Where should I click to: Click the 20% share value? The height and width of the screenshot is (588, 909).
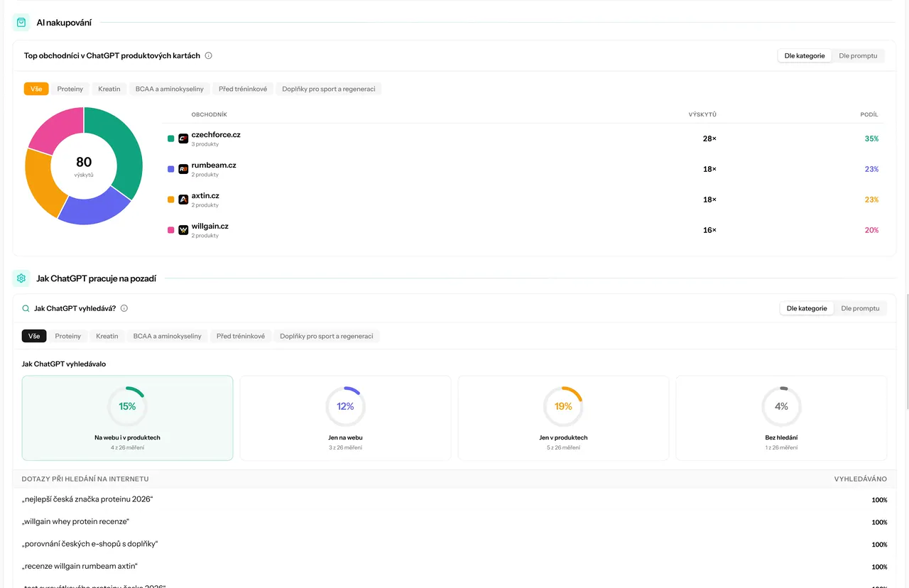[871, 230]
